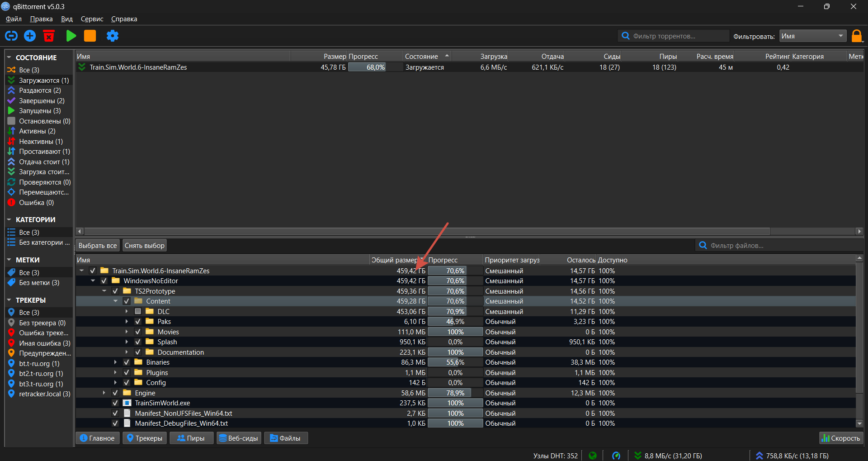868x461 pixels.
Task: Click the red delete torrent icon
Action: point(49,36)
